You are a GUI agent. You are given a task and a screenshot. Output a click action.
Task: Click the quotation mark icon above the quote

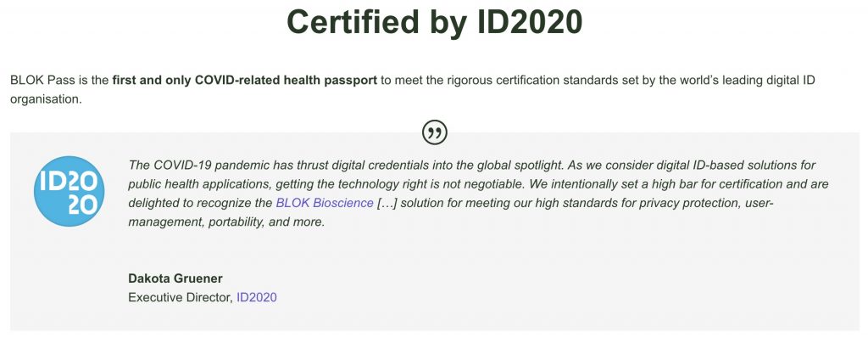point(435,132)
